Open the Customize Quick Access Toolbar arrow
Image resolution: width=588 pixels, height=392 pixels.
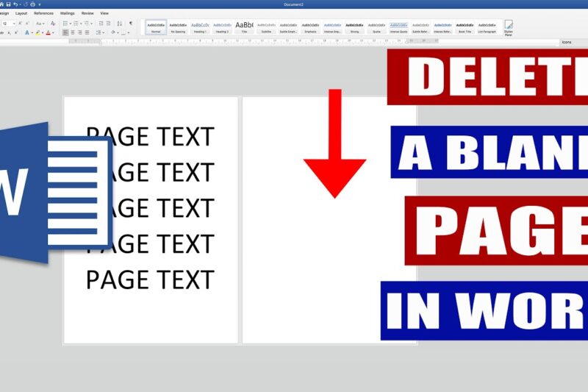pyautogui.click(x=40, y=4)
